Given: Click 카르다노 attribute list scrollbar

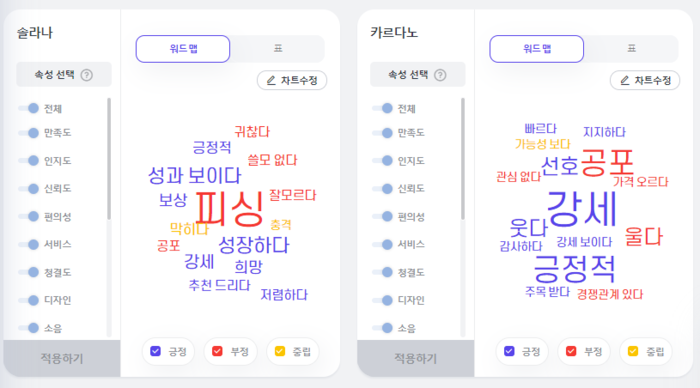Looking at the screenshot, I should (462, 159).
